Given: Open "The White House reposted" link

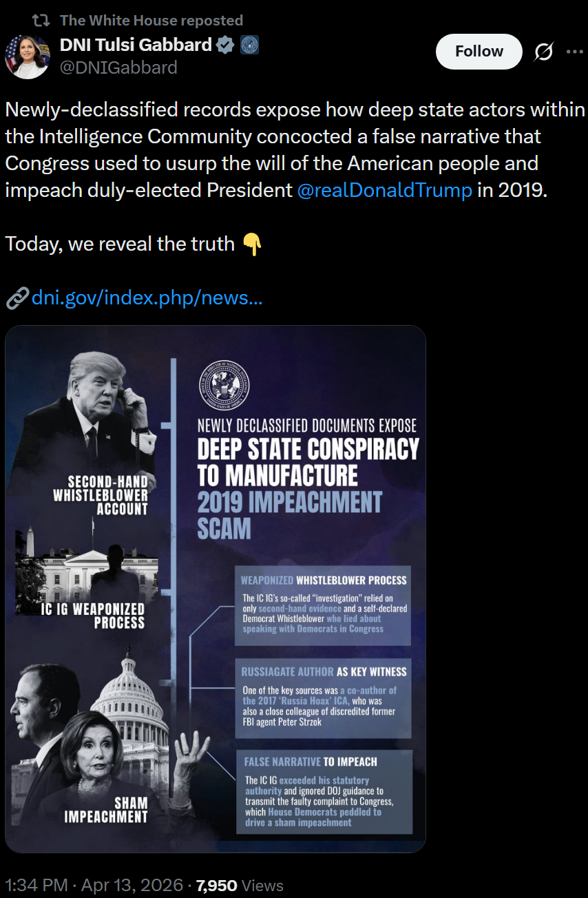Looking at the screenshot, I should [x=151, y=21].
